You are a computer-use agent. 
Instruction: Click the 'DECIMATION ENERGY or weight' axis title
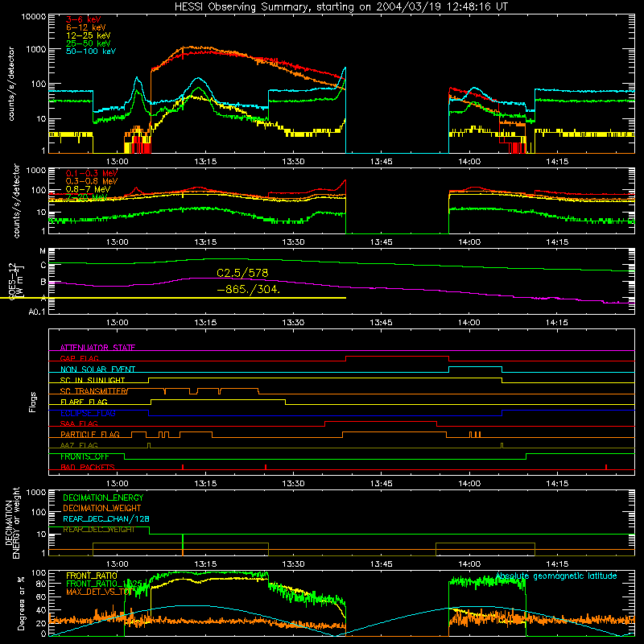(12, 522)
